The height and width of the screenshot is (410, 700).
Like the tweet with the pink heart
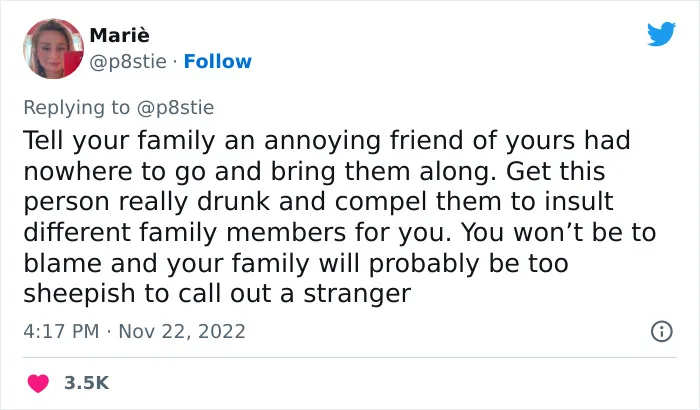38,383
